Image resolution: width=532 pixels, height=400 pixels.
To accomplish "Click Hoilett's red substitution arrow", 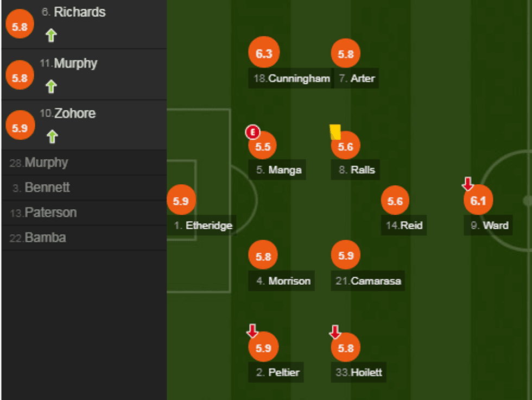I will [335, 332].
